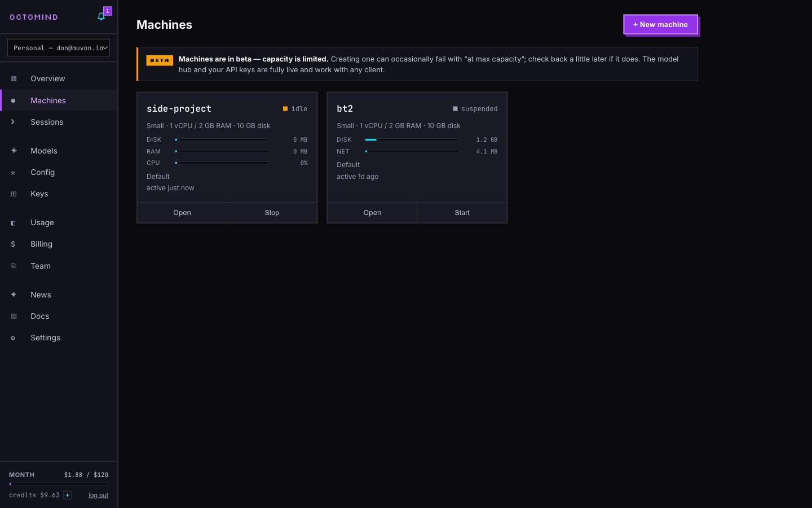Image resolution: width=812 pixels, height=508 pixels.
Task: Click the bt2 machine title
Action: click(345, 108)
